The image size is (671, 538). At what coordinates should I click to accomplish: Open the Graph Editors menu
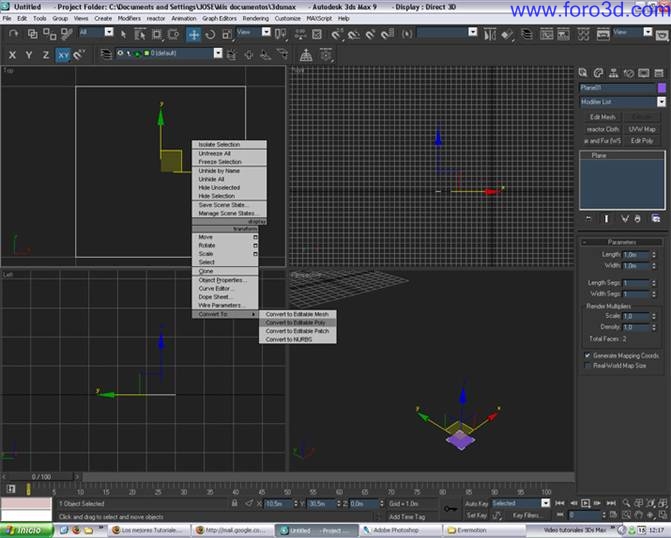[x=219, y=18]
